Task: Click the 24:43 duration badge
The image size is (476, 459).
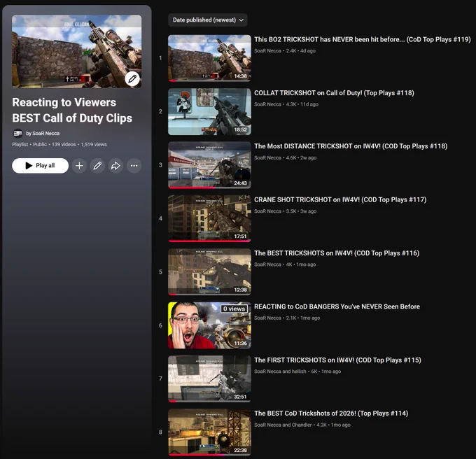Action: (x=240, y=183)
